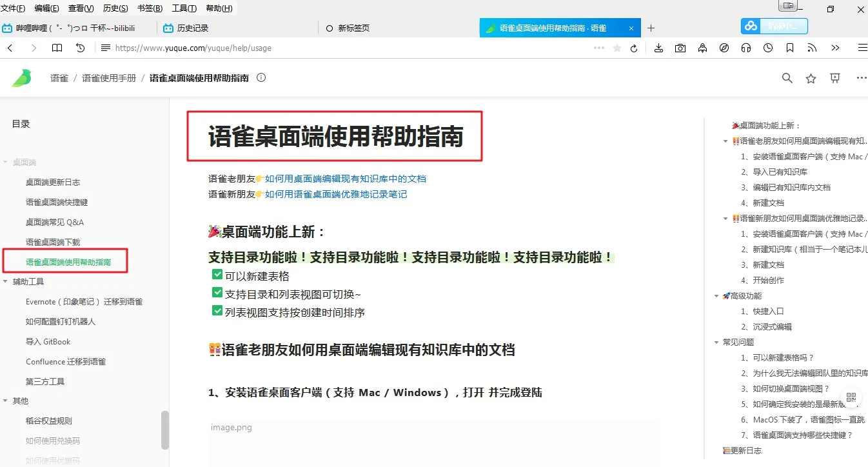Click the RSS feed icon

[812, 48]
